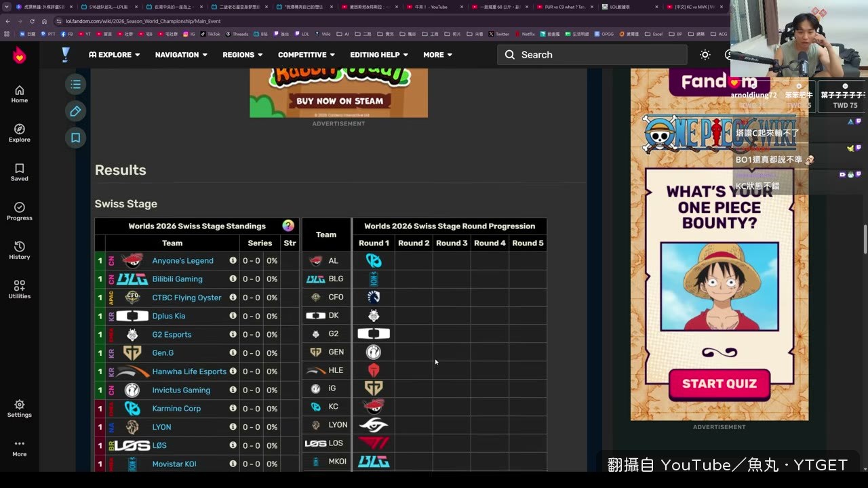This screenshot has height=488, width=868.
Task: Click START QUIZ button in One Piece ad
Action: coord(719,384)
